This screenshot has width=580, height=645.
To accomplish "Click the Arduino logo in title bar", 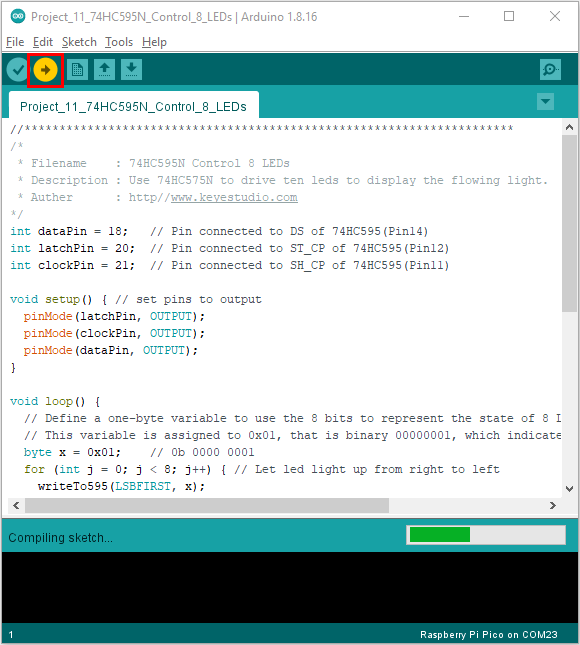I will point(18,16).
